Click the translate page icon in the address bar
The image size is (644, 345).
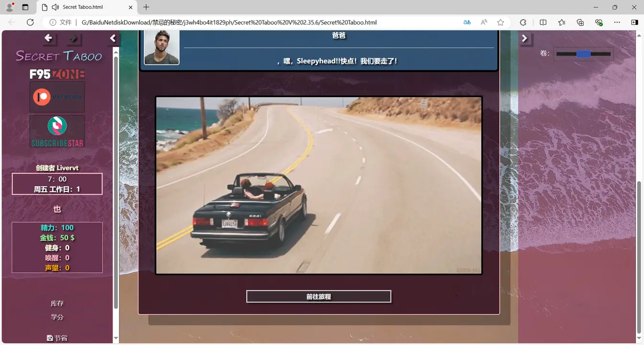click(467, 22)
